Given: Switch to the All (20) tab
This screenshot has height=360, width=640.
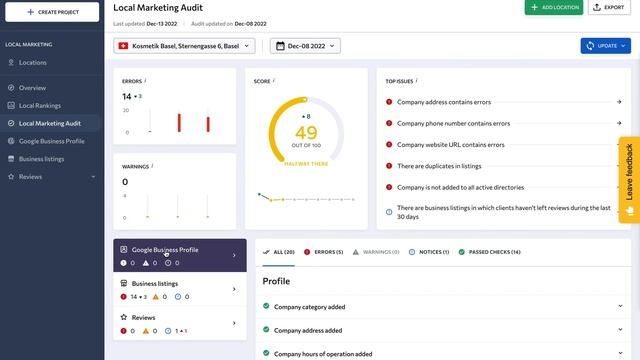Looking at the screenshot, I should tap(279, 252).
